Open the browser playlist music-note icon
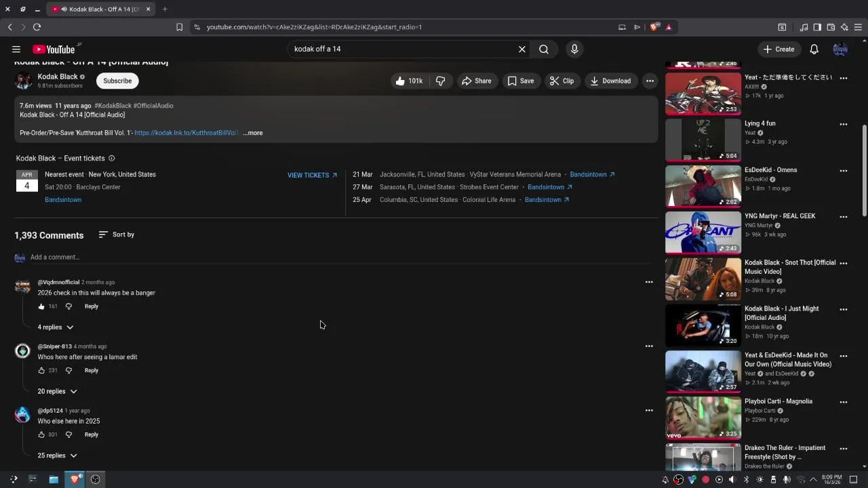 (804, 27)
